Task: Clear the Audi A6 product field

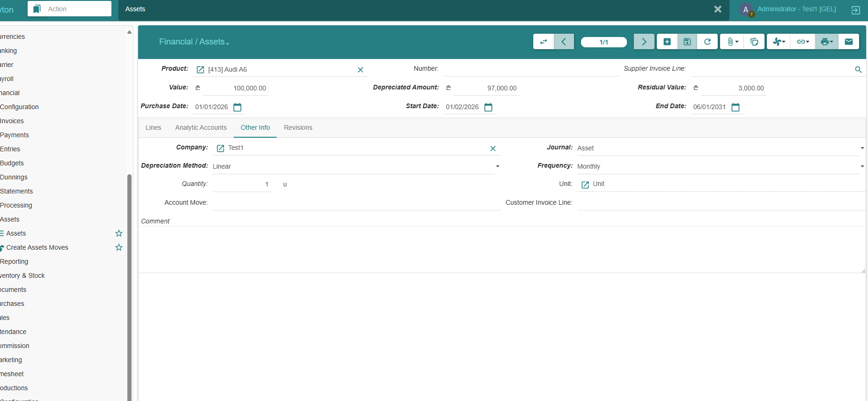Action: point(360,70)
